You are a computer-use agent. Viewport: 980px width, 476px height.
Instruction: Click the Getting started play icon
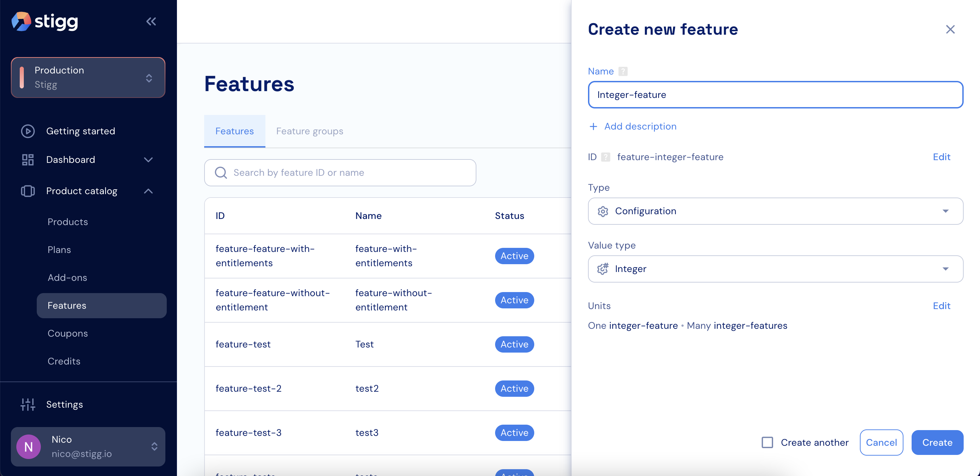pyautogui.click(x=28, y=131)
